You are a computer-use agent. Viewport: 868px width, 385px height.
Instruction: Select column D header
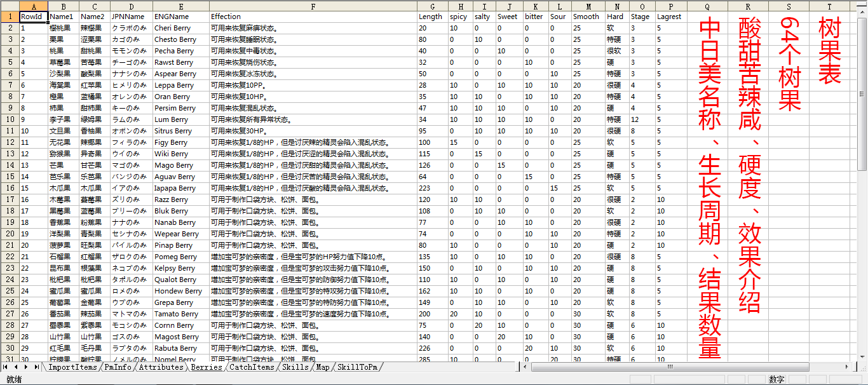[x=131, y=6]
